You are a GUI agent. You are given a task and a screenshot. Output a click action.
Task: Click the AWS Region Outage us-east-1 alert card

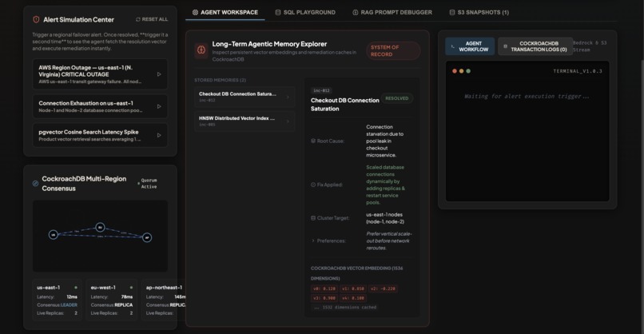[x=100, y=74]
